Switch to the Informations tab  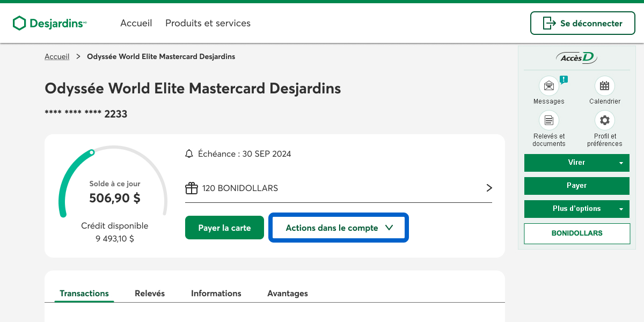pos(216,294)
